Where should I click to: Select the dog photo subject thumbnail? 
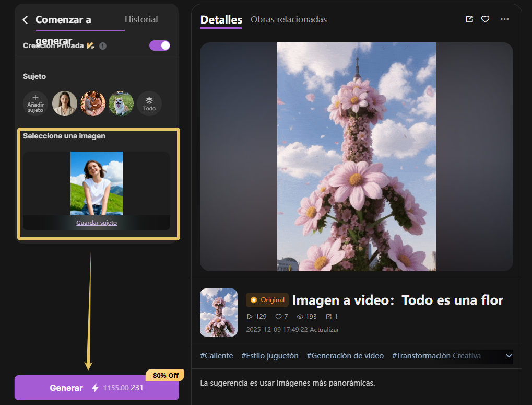[121, 103]
